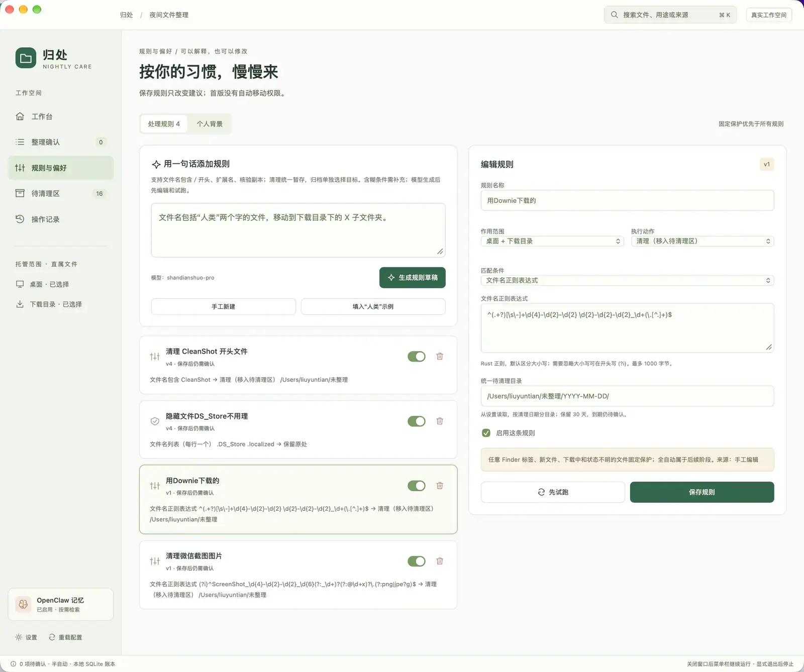
Task: Click the 待清理区 count badge 16
Action: [x=99, y=193]
